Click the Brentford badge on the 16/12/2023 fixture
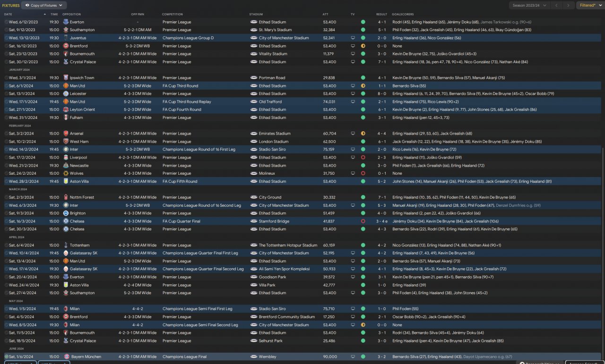The width and height of the screenshot is (605, 364). [66, 46]
